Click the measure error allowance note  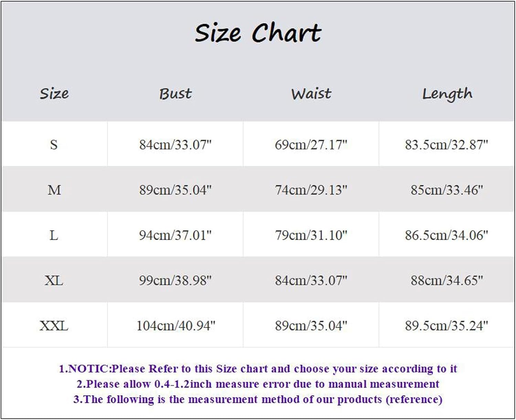coord(258,384)
